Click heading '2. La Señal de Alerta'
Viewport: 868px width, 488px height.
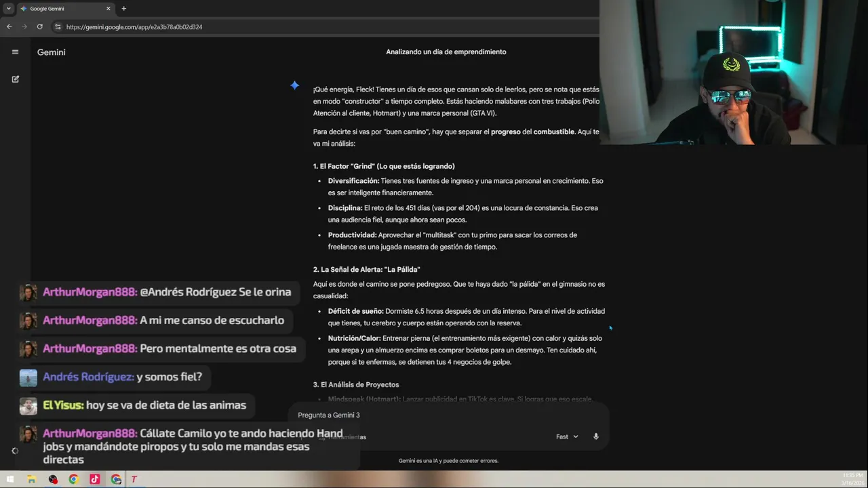tap(367, 270)
